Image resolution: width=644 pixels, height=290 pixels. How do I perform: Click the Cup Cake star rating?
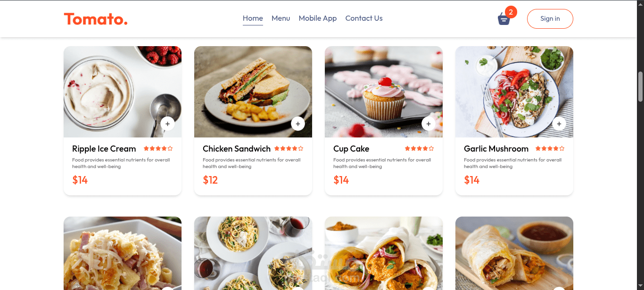(x=419, y=149)
